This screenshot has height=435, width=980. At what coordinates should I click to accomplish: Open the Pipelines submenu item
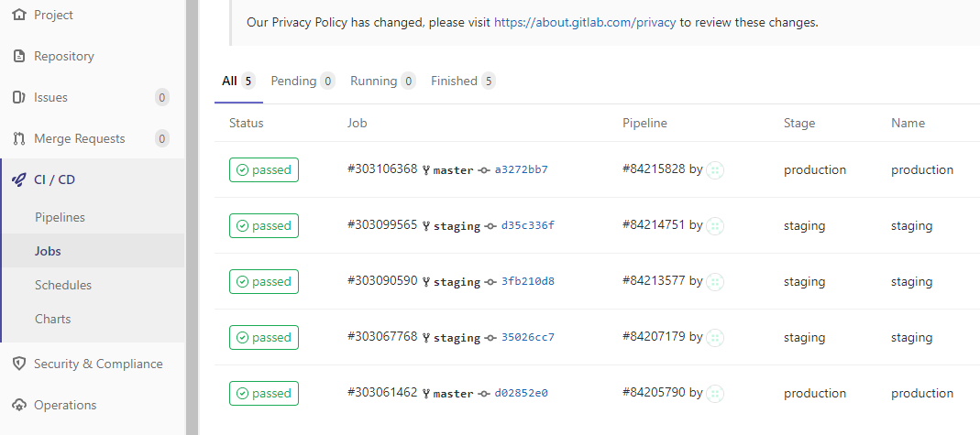point(60,217)
